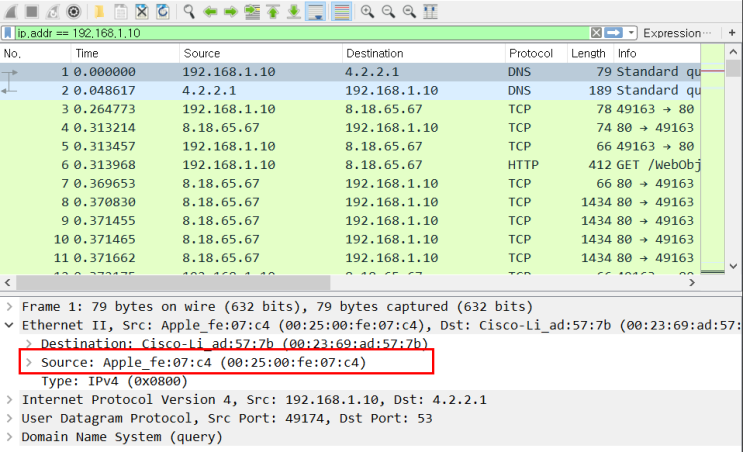Select packet 11 at time 0.371662

click(x=350, y=258)
